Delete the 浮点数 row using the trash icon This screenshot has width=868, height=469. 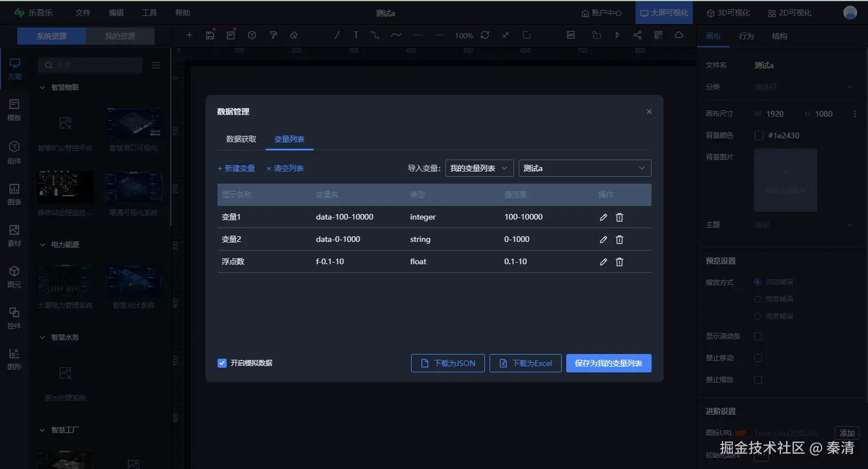click(619, 262)
